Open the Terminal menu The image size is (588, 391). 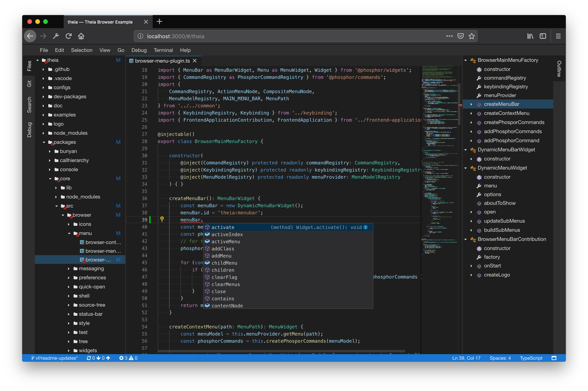[x=163, y=50]
